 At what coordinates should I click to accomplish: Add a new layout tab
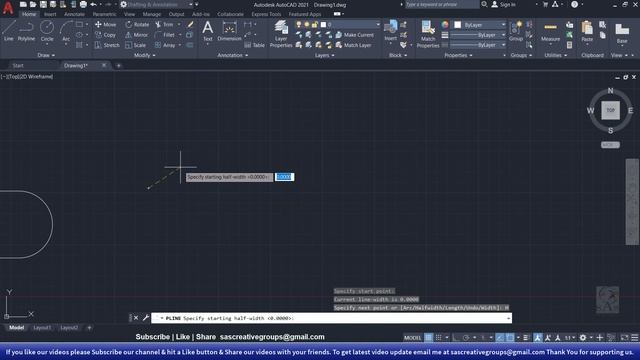click(89, 328)
